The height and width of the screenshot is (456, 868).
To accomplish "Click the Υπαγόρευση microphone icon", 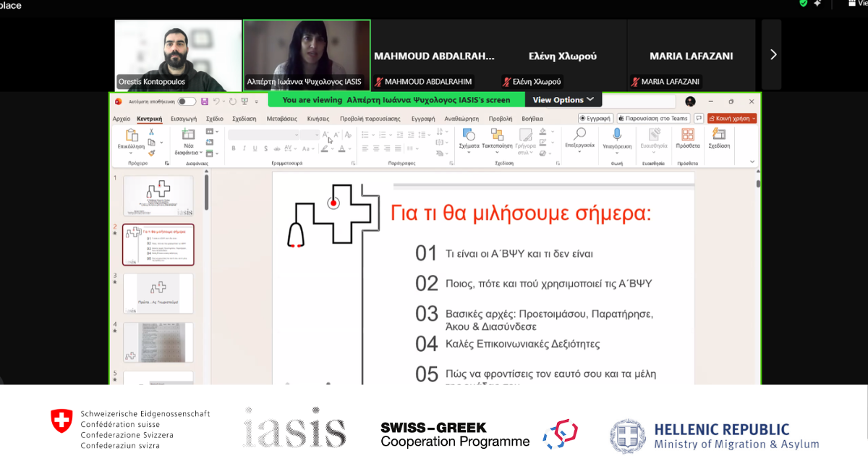I will click(617, 135).
